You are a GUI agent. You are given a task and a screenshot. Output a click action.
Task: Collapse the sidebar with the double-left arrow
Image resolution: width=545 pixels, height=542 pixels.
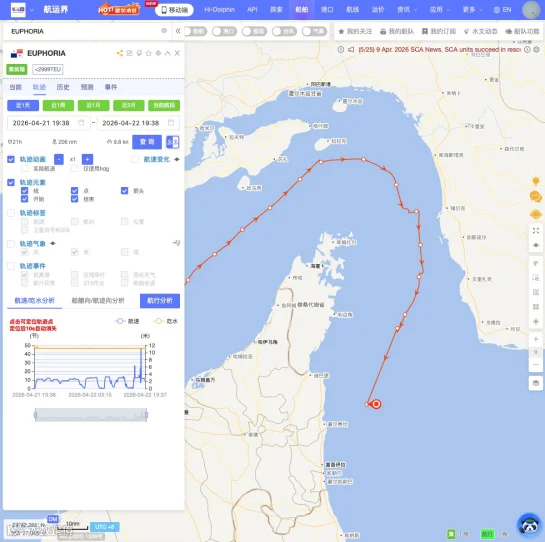click(178, 31)
